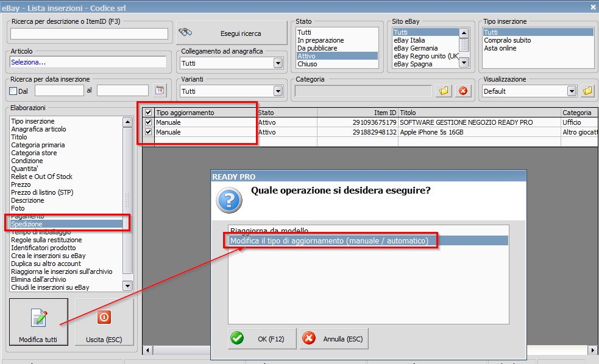Viewport: 599px width, 364px height.
Task: Click the Modifica tutti pencil icon button
Action: pyautogui.click(x=38, y=322)
